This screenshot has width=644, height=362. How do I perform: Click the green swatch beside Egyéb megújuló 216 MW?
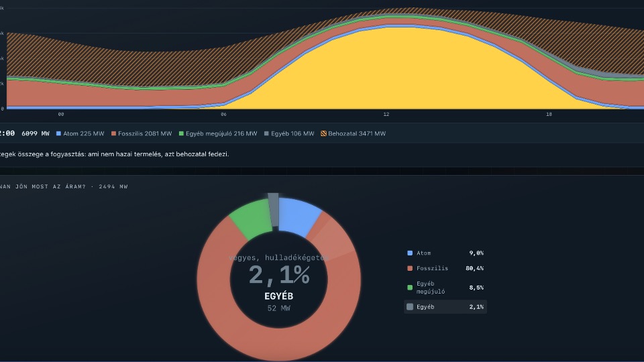point(181,133)
